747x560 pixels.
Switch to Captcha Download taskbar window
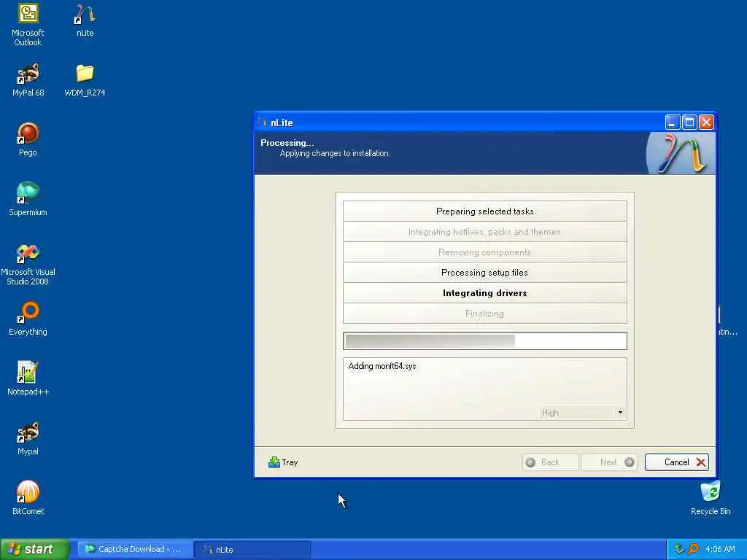tap(134, 550)
